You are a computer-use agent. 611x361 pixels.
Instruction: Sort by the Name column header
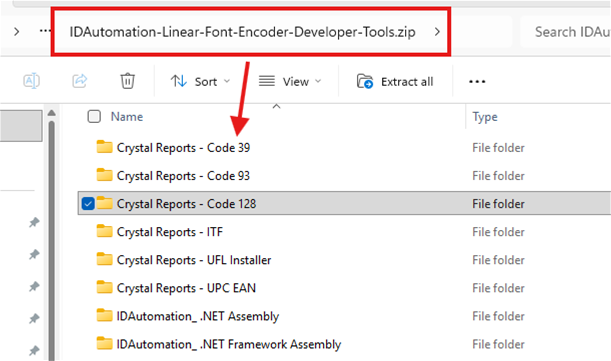pyautogui.click(x=127, y=117)
